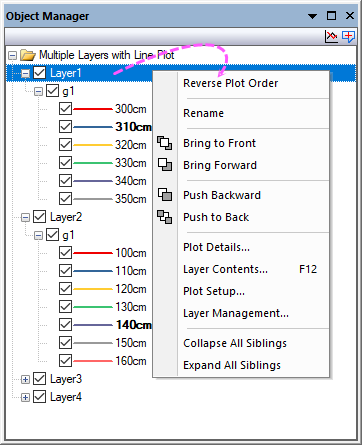362x445 pixels.
Task: Click the Bring Forward icon
Action: point(165,165)
